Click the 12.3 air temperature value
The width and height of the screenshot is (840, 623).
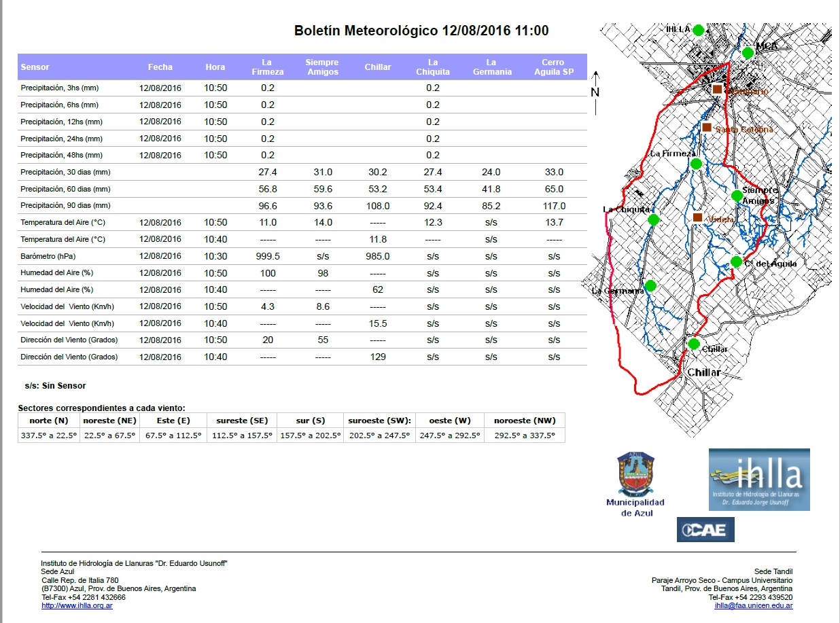[433, 223]
